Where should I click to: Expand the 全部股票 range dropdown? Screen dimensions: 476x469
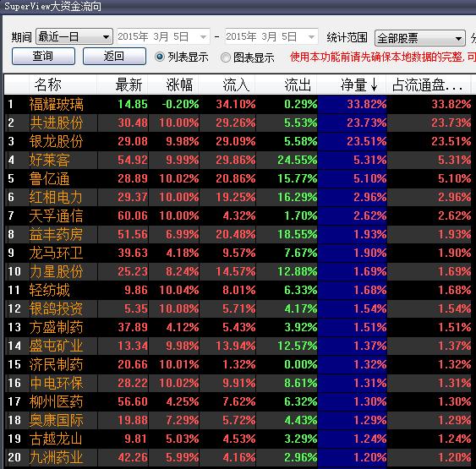coord(420,38)
